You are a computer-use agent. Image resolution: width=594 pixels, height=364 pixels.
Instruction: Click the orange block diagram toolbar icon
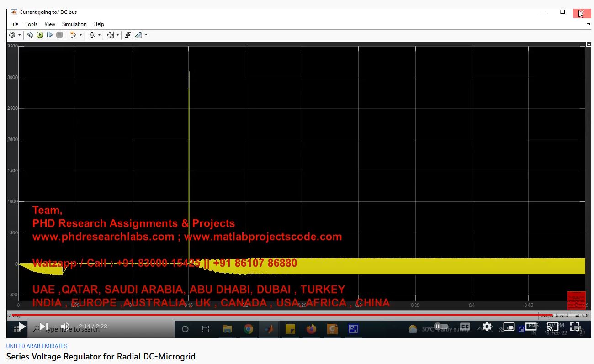pyautogui.click(x=73, y=35)
